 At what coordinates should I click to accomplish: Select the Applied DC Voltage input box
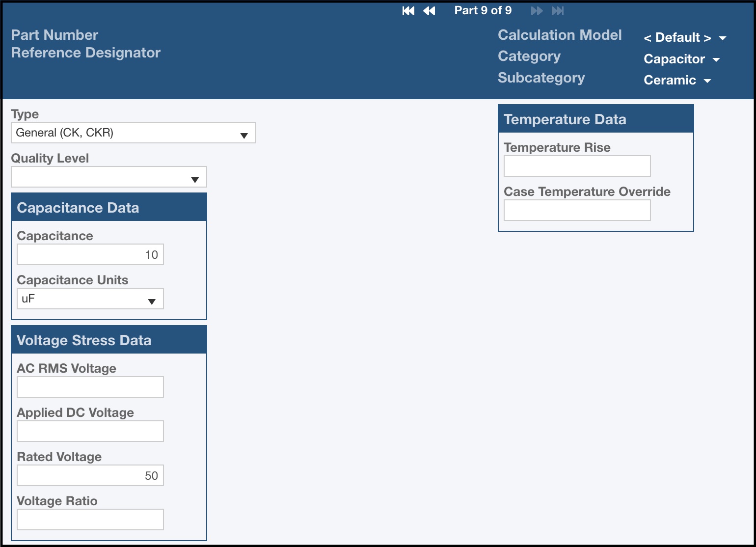click(90, 431)
